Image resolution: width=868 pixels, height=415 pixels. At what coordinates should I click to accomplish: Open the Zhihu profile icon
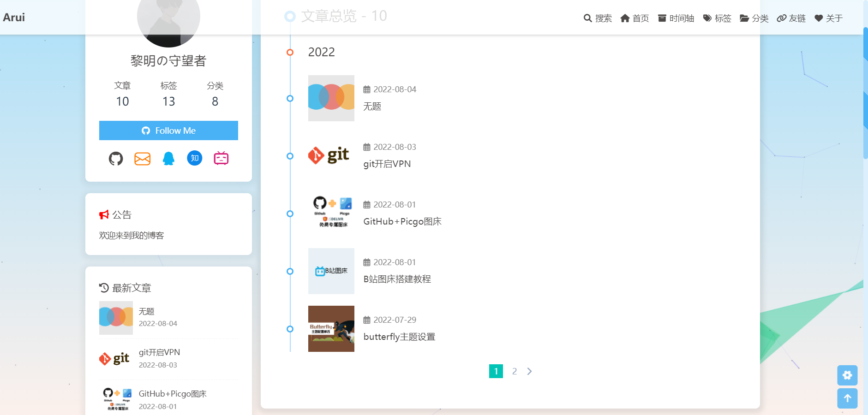click(x=195, y=158)
